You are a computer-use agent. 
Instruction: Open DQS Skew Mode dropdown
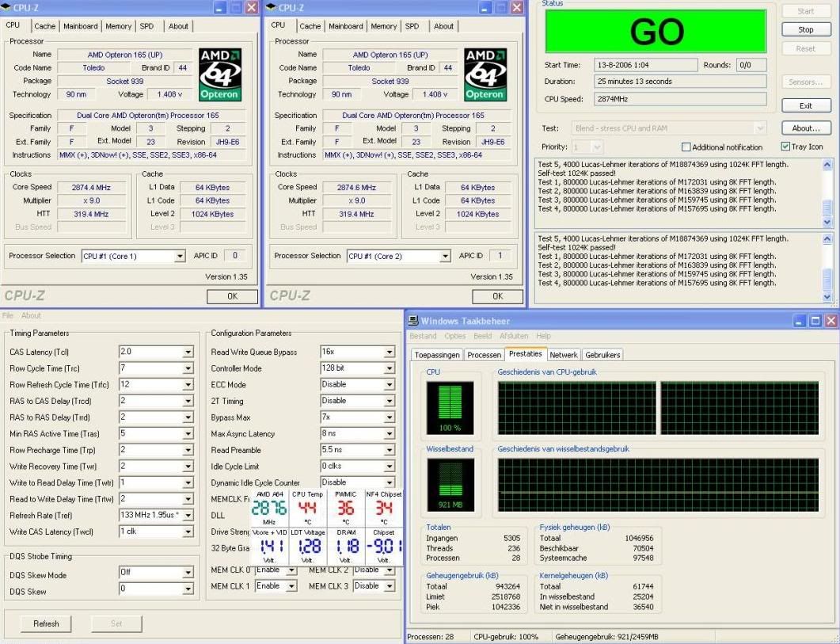(188, 574)
